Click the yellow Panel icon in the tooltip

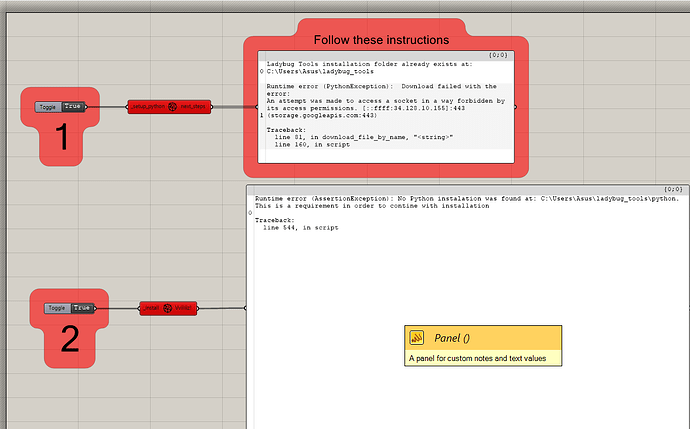coord(418,338)
